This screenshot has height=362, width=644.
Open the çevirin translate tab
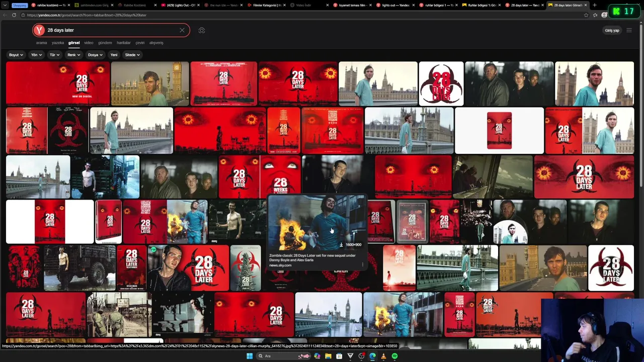click(140, 43)
